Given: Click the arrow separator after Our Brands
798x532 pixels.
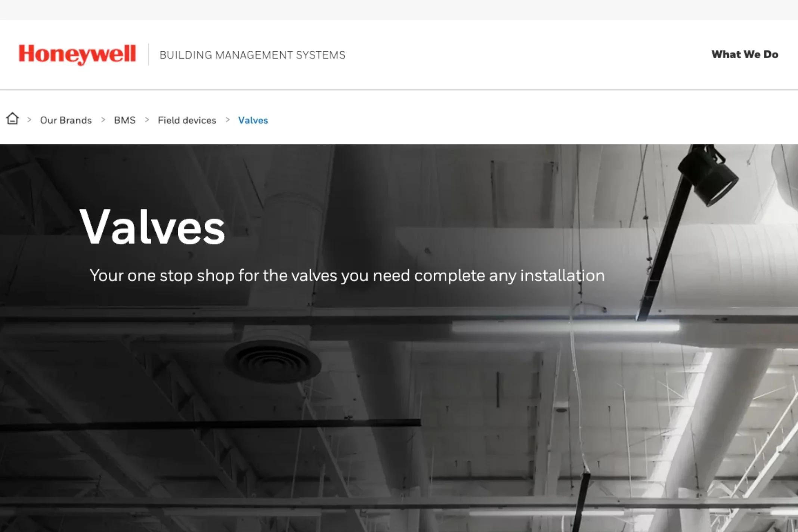Looking at the screenshot, I should coord(102,120).
